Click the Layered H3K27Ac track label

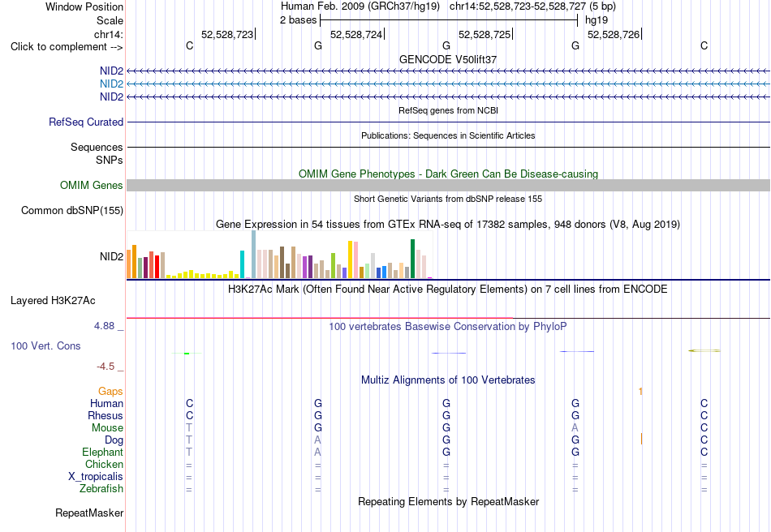pos(53,301)
